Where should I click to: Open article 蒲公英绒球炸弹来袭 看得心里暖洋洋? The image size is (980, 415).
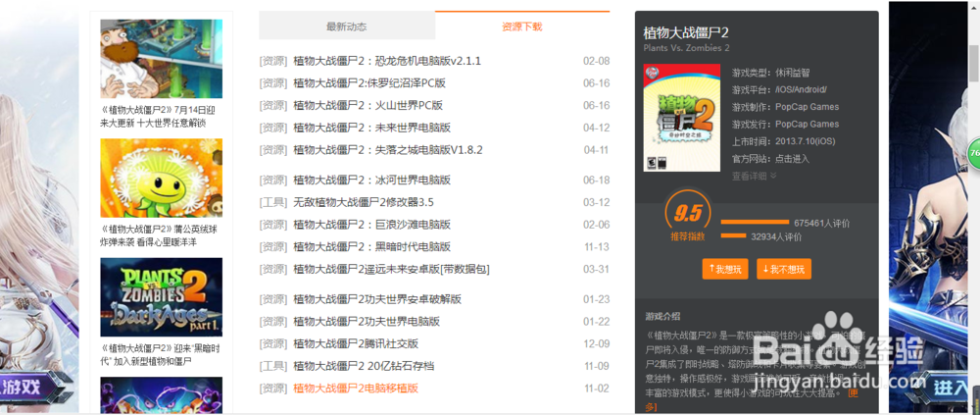159,235
